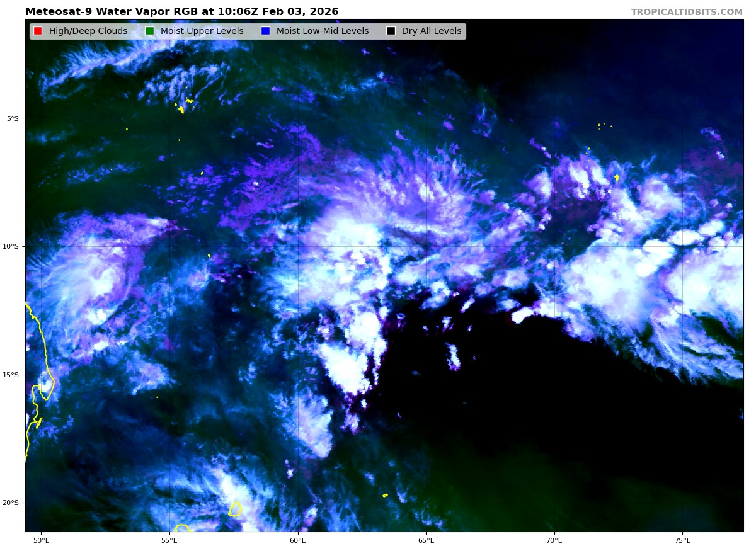756x546 pixels.
Task: Click the 75°E longitude axis label
Action: click(x=682, y=540)
